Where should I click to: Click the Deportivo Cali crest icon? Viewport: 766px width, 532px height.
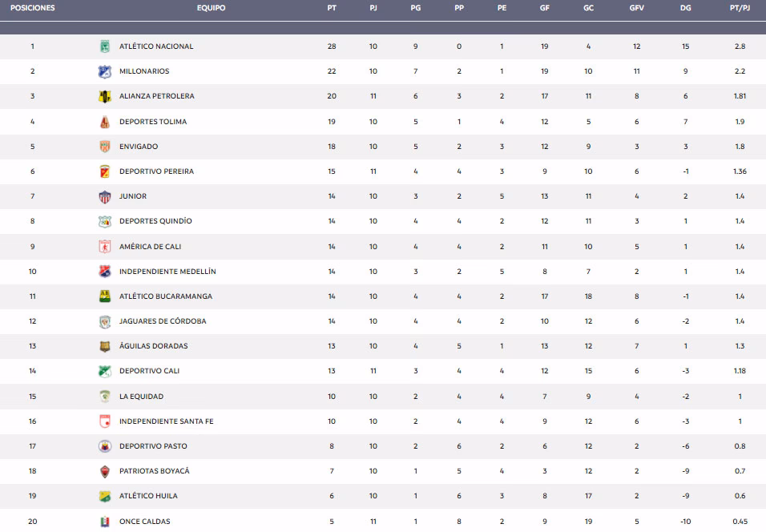(104, 371)
